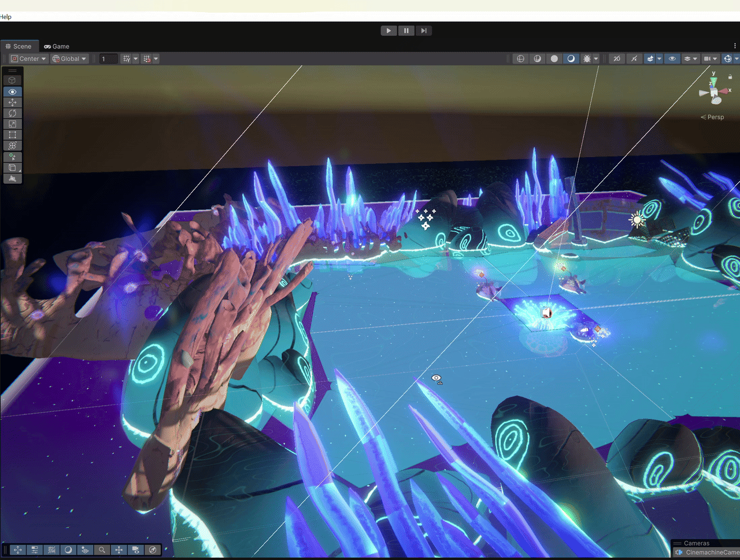Click the Step frame button
The image size is (740, 560).
tap(424, 31)
